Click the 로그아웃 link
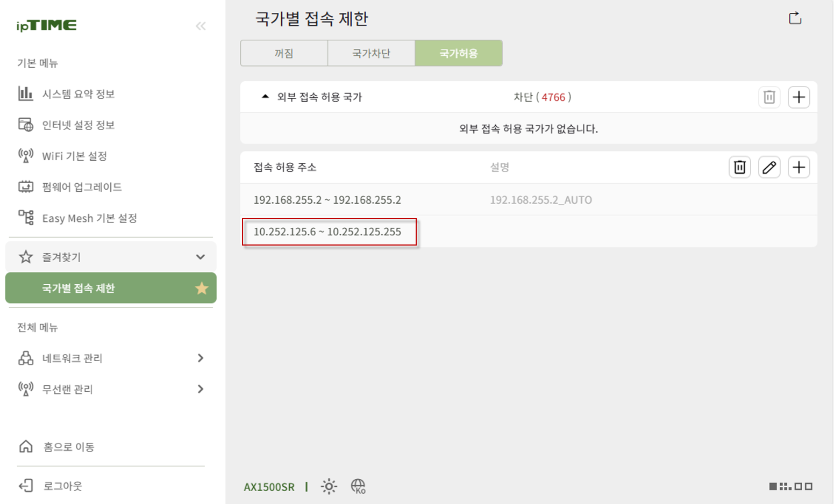This screenshot has width=834, height=504. tap(62, 486)
